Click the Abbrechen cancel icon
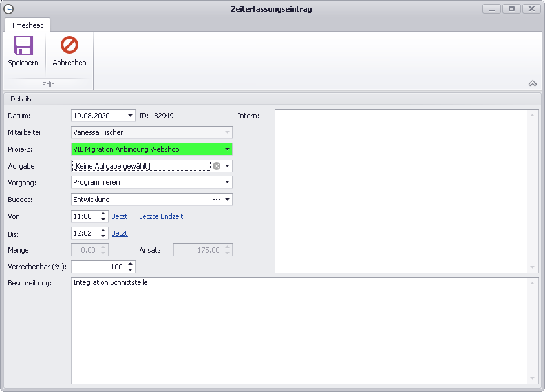Image resolution: width=545 pixels, height=392 pixels. click(x=69, y=46)
